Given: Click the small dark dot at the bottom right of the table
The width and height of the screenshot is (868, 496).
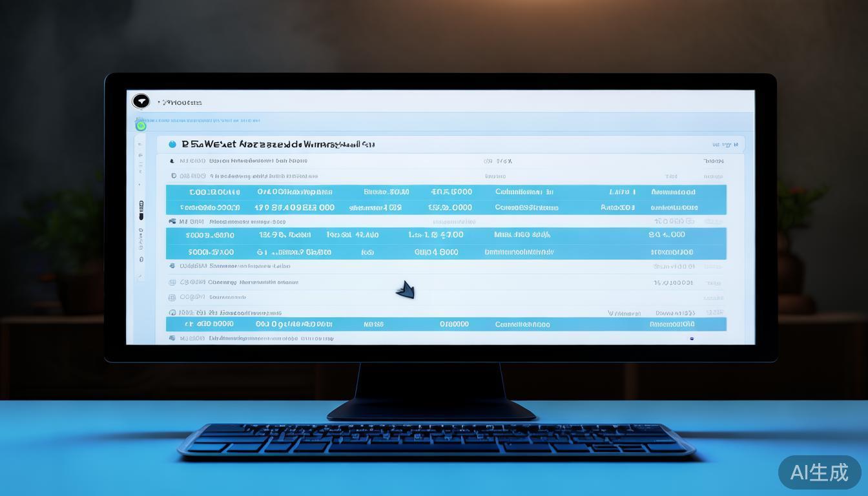Looking at the screenshot, I should [692, 338].
